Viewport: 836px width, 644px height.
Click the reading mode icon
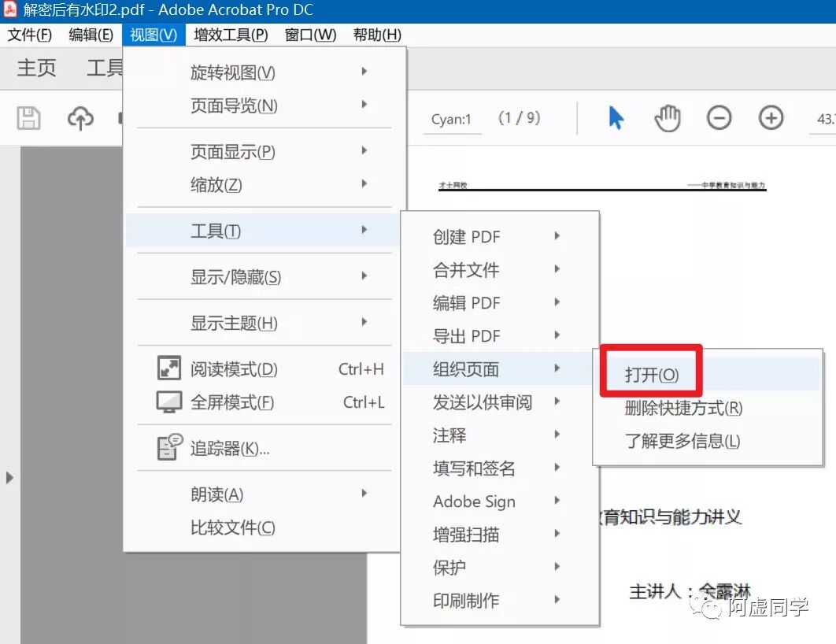(x=169, y=368)
